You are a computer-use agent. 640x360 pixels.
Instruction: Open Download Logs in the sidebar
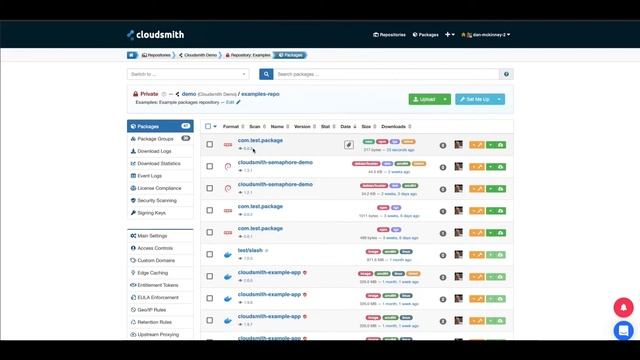point(154,151)
